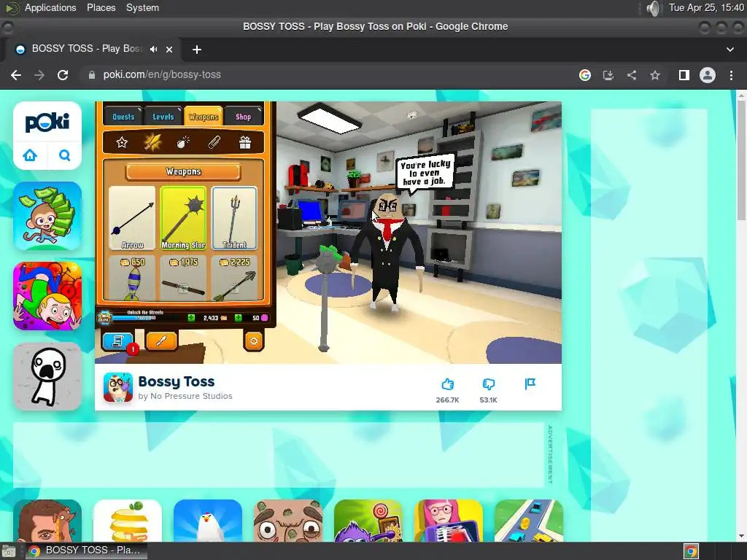
Task: Open the Applications menu
Action: (50, 7)
